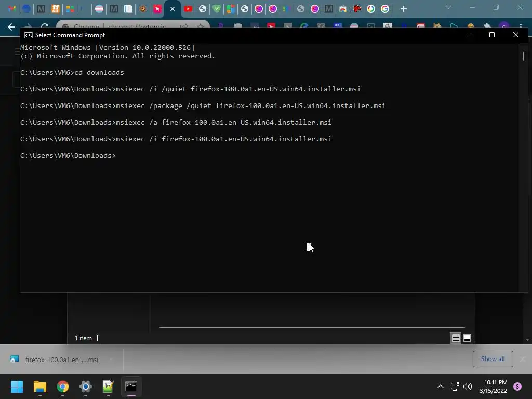
Task: Open the YouTube tab in Chrome
Action: 188,9
